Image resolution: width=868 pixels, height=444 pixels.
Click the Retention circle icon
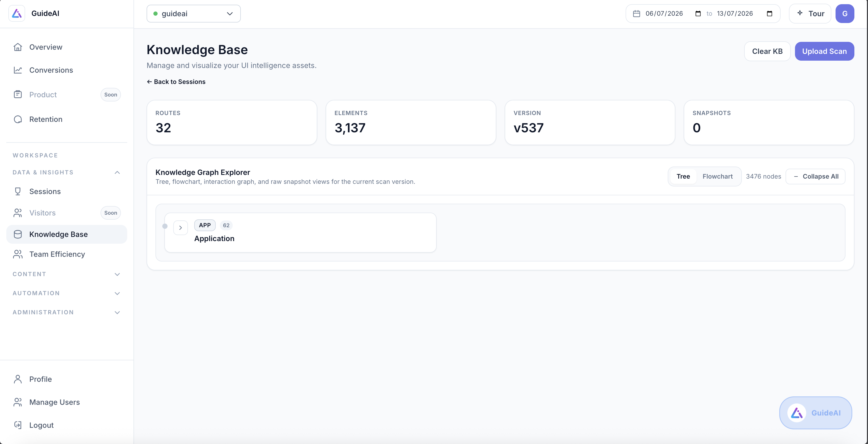coord(18,119)
